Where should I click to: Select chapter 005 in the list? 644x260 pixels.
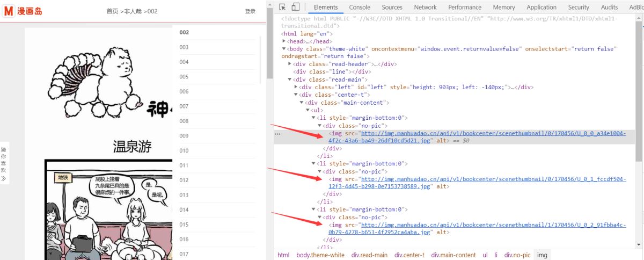click(x=184, y=77)
